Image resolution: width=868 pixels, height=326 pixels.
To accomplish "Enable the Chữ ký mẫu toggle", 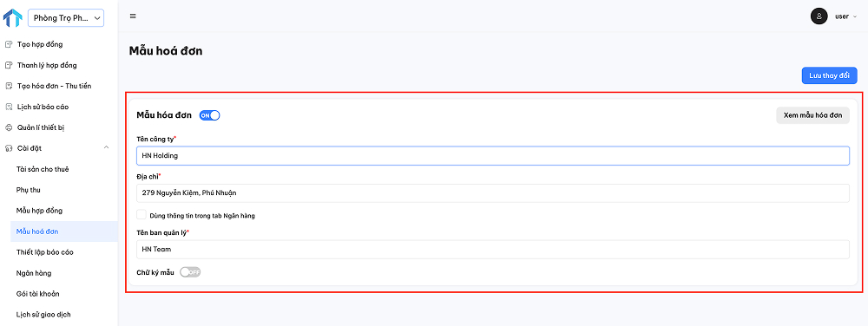I will (x=190, y=272).
